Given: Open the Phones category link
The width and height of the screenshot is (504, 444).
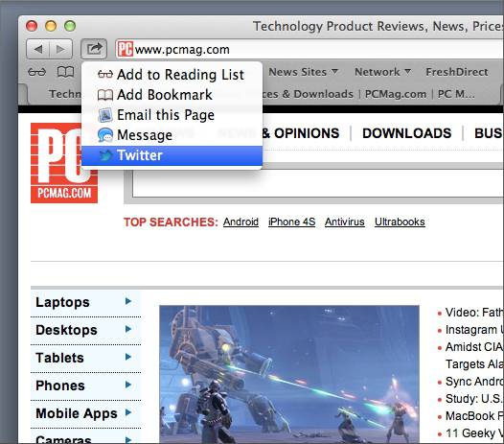Looking at the screenshot, I should (x=60, y=386).
